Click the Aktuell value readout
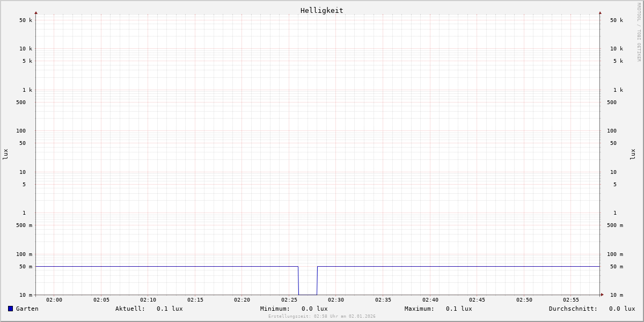The image size is (644, 322). point(170,309)
